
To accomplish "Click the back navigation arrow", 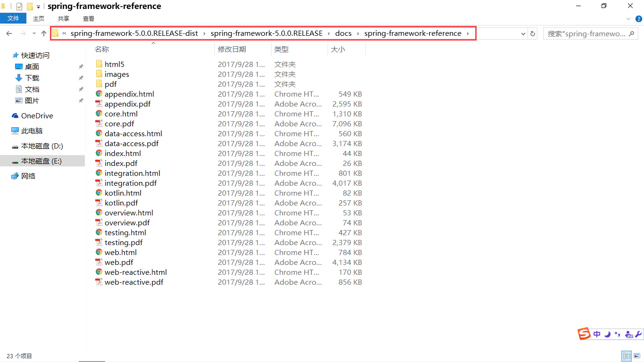I will pos(8,33).
